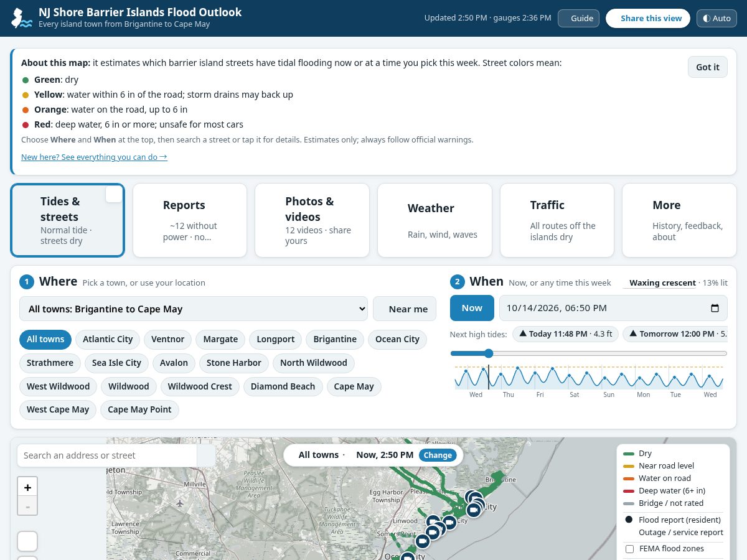Switch theme with the Auto button
Image resolution: width=747 pixels, height=560 pixels.
coord(716,18)
